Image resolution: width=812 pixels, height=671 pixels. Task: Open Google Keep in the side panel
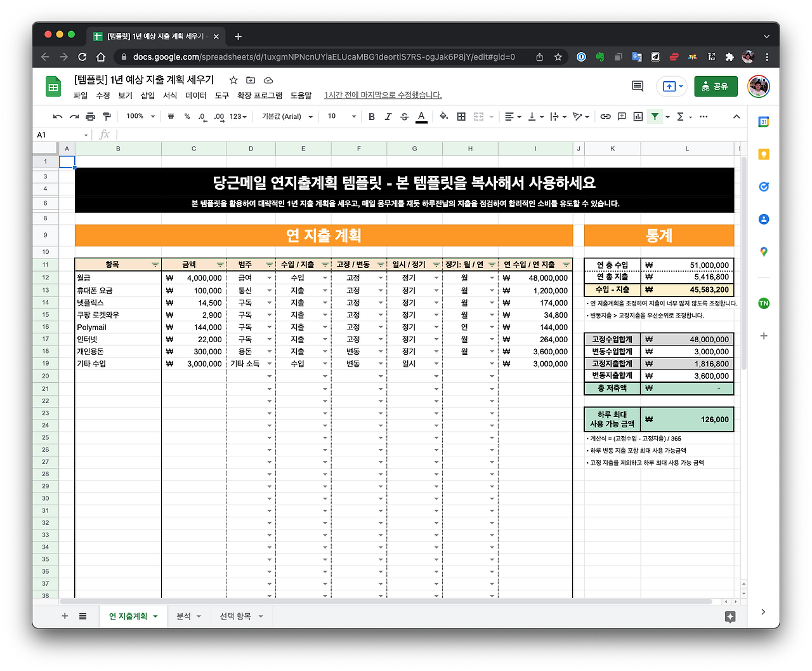point(764,154)
